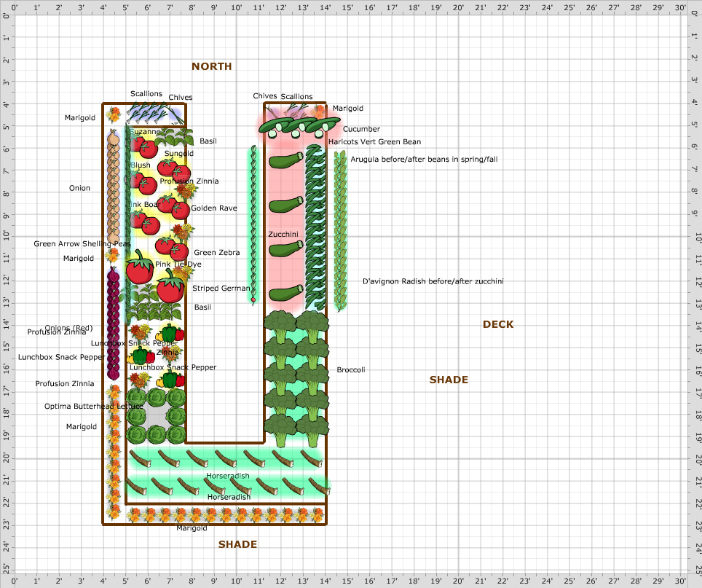
Task: Click an Onion bulb icon in left column
Action: click(x=113, y=182)
